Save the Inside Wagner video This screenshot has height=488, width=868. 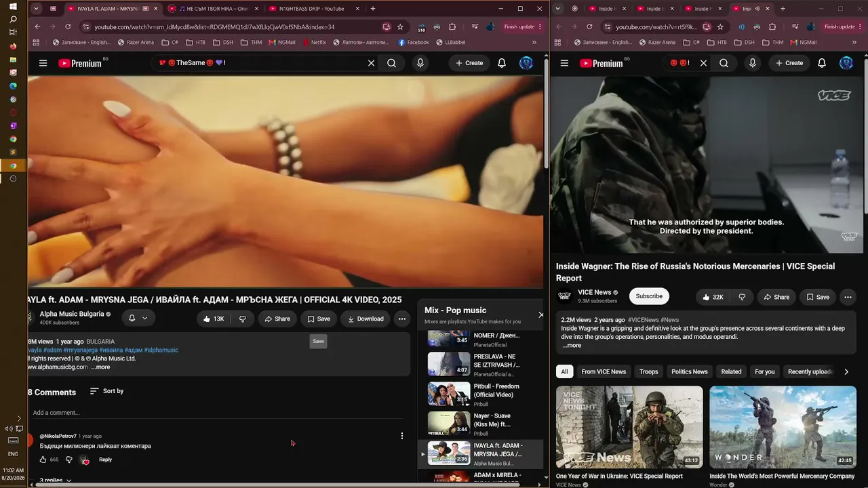pyautogui.click(x=817, y=297)
